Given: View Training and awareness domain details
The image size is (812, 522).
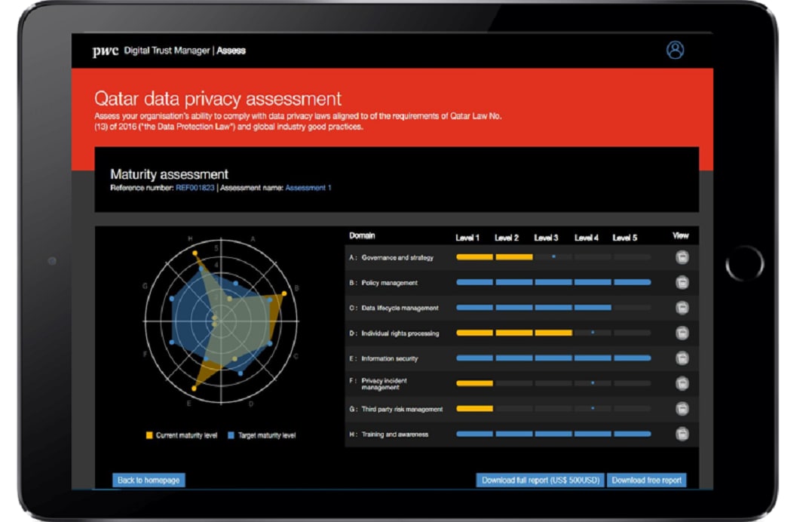Looking at the screenshot, I should [x=682, y=434].
